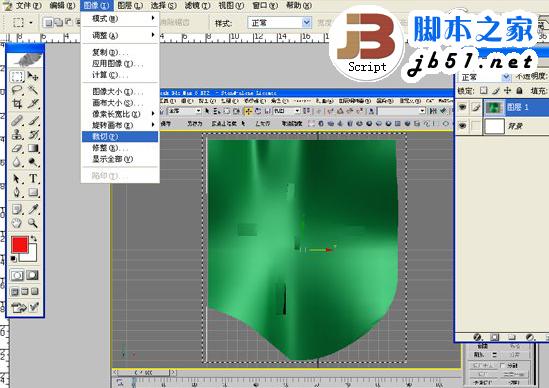This screenshot has width=549, height=388.
Task: Select the Blur tool
Action: click(x=17, y=162)
